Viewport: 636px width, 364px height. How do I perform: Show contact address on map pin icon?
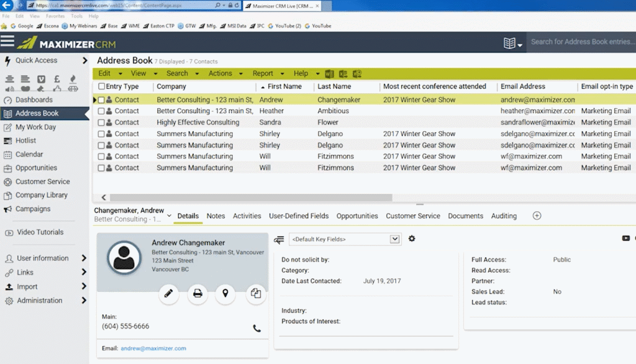click(x=225, y=293)
